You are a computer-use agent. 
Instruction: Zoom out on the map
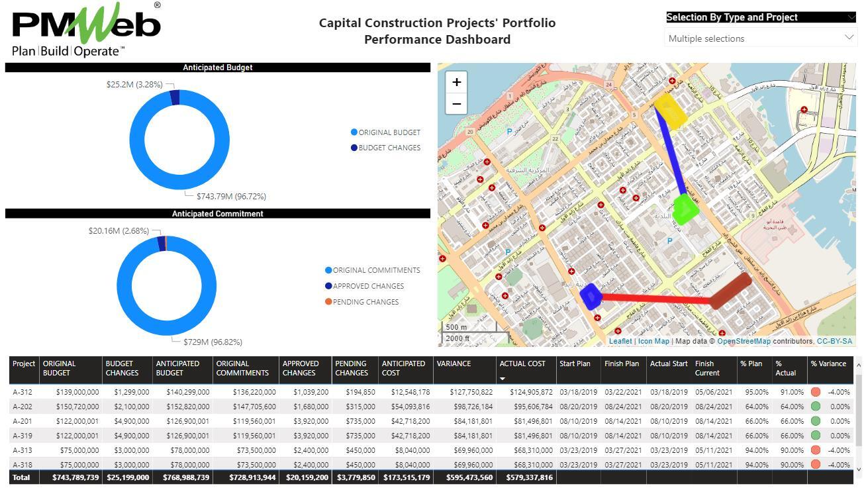456,104
